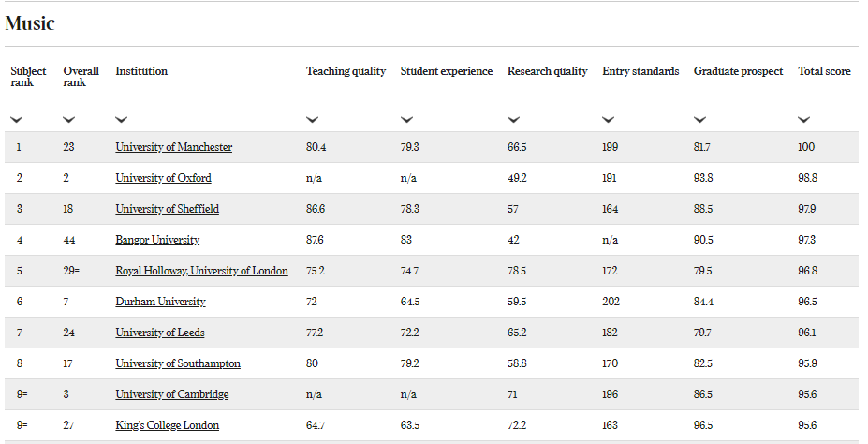868x444 pixels.
Task: Open University of Cambridge link
Action: [x=172, y=394]
